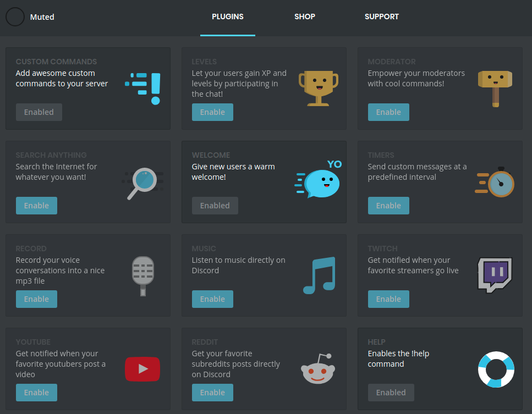Click the Help lifebuoy icon
The width and height of the screenshot is (532, 414).
tap(496, 369)
